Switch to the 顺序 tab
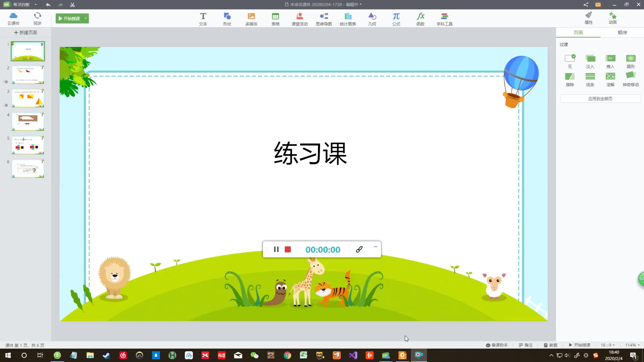Viewport: 644px width, 362px height. [x=623, y=33]
